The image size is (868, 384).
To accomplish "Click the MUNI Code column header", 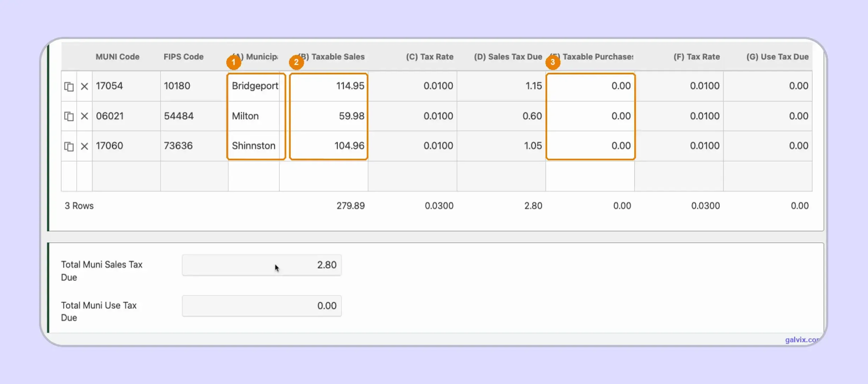I will [x=117, y=57].
